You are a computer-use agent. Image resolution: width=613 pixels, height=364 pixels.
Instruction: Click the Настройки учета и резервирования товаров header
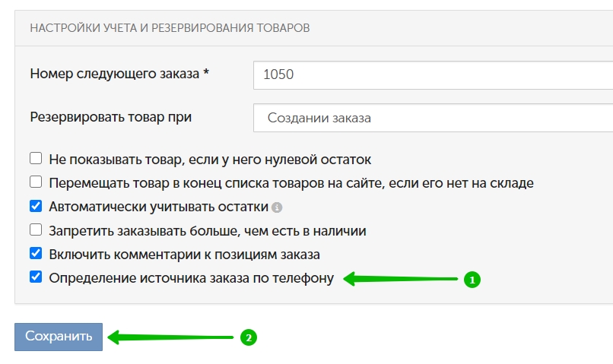[x=170, y=28]
